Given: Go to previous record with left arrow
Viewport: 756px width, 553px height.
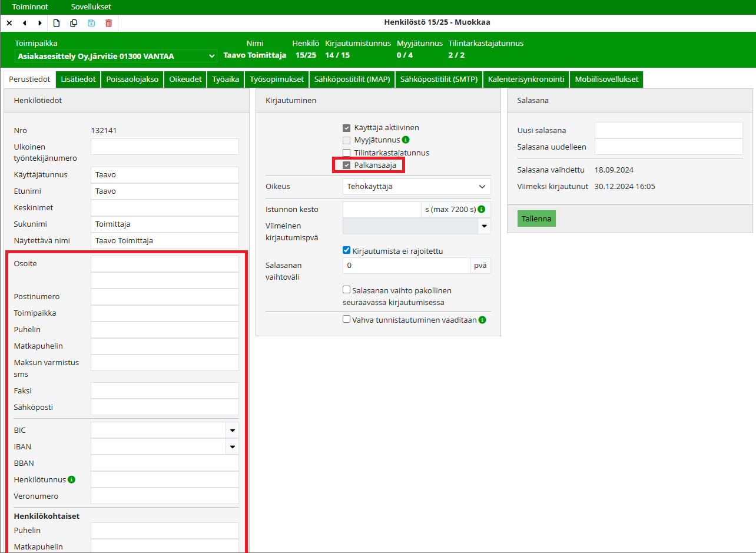Looking at the screenshot, I should pyautogui.click(x=25, y=23).
